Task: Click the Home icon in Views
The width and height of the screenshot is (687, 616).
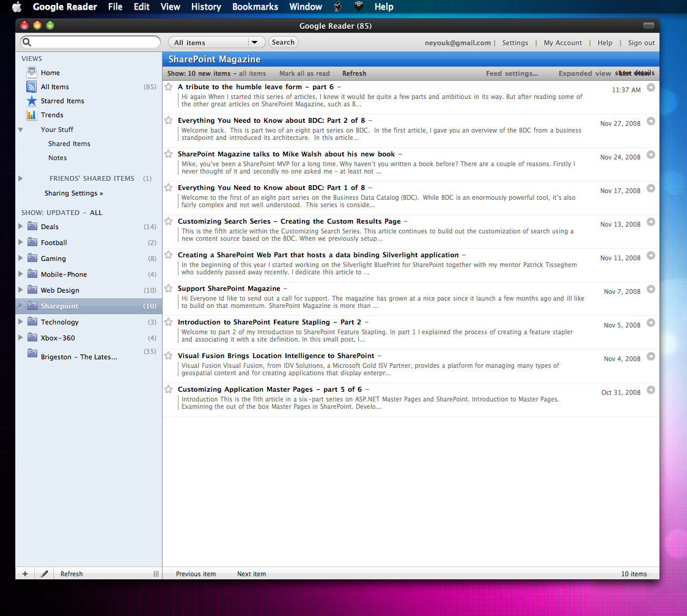Action: (x=32, y=72)
